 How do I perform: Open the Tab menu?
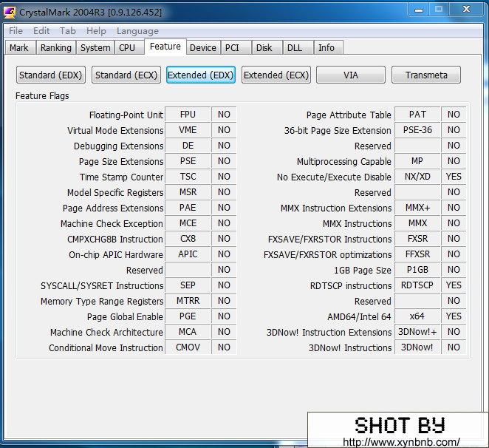(x=68, y=31)
